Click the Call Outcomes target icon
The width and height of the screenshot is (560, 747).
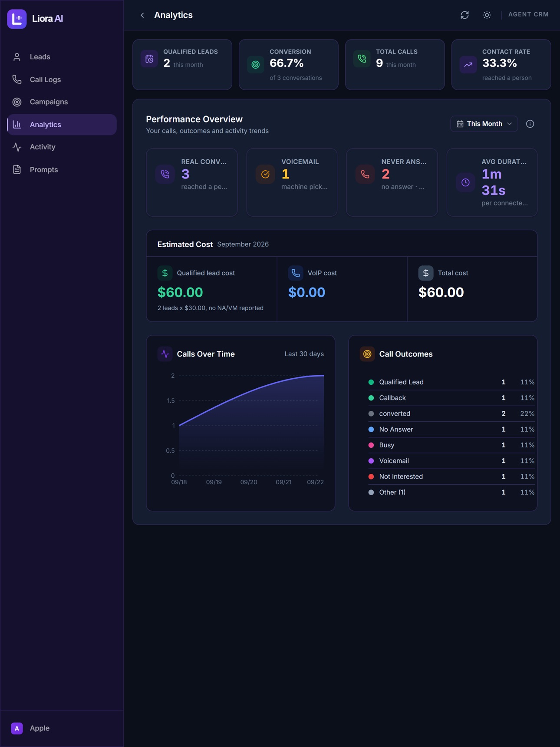click(367, 354)
